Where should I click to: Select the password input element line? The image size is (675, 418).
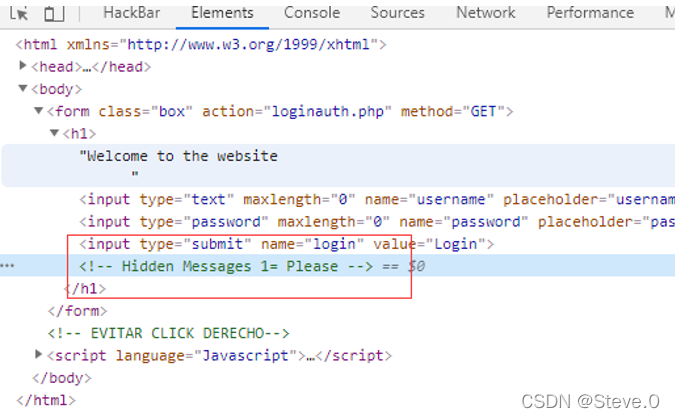coord(377,222)
